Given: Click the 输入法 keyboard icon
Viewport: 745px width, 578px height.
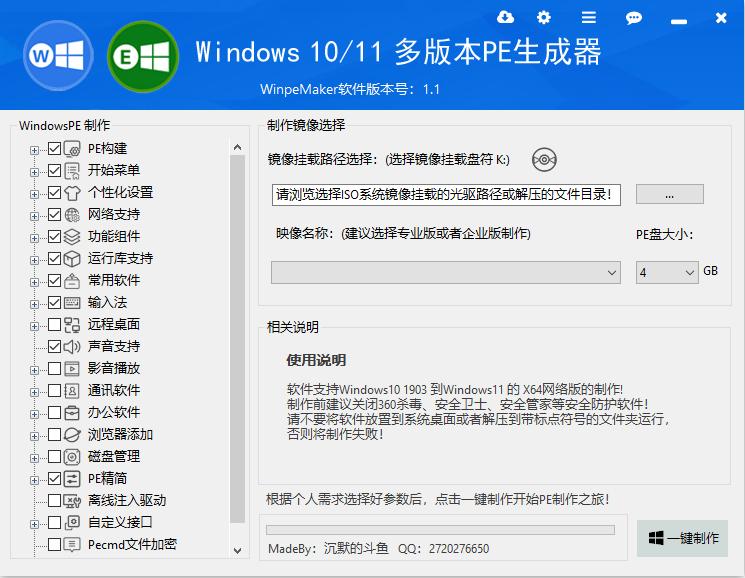Looking at the screenshot, I should pos(72,303).
